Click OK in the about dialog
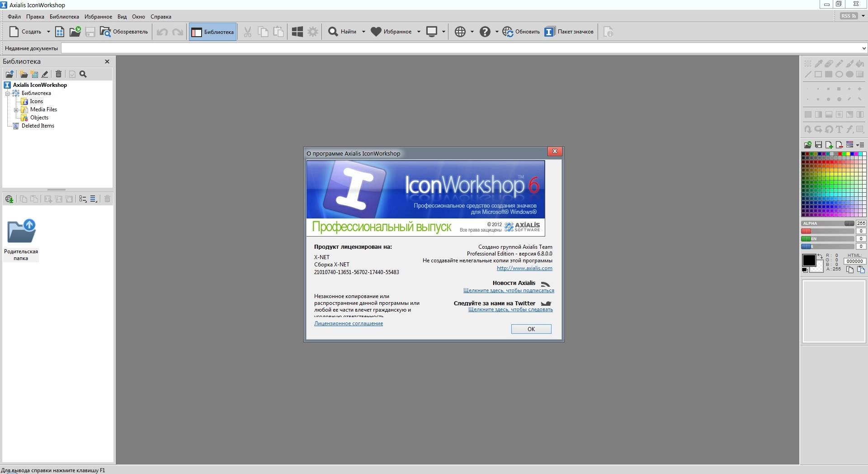Viewport: 868px width, 474px height. coord(531,329)
